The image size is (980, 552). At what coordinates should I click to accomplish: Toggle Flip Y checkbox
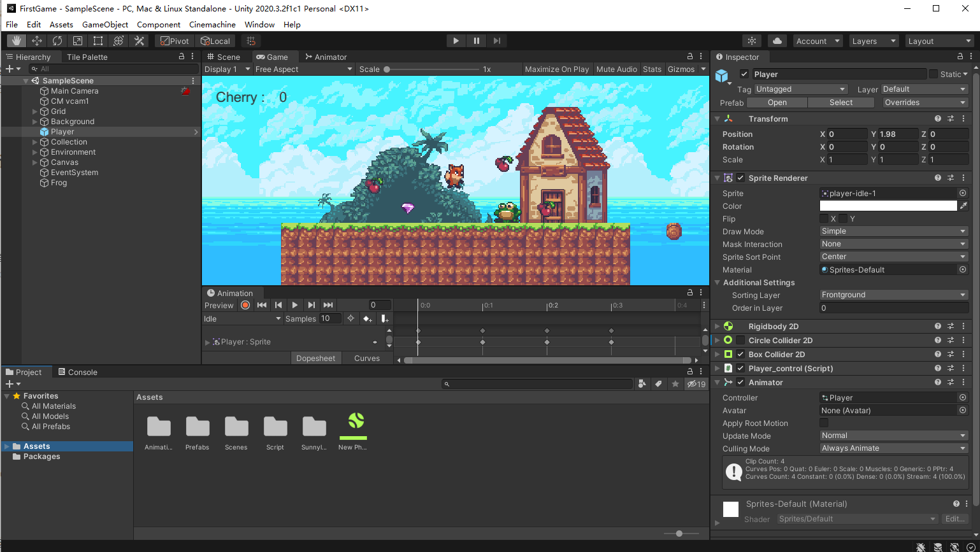843,218
